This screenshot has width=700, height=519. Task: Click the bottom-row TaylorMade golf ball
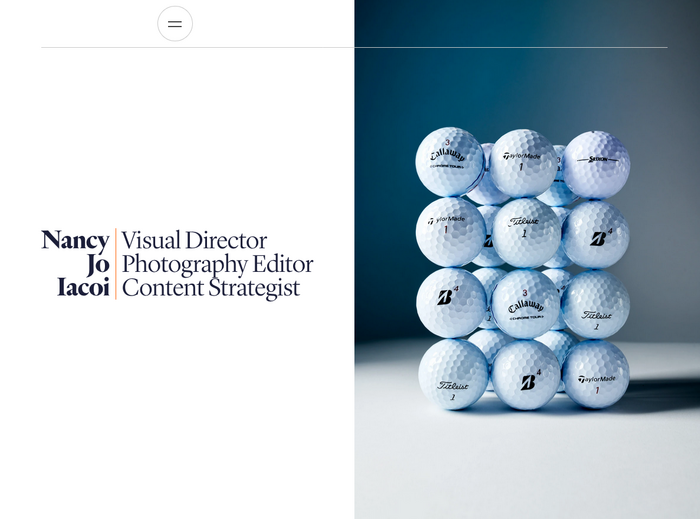[596, 374]
